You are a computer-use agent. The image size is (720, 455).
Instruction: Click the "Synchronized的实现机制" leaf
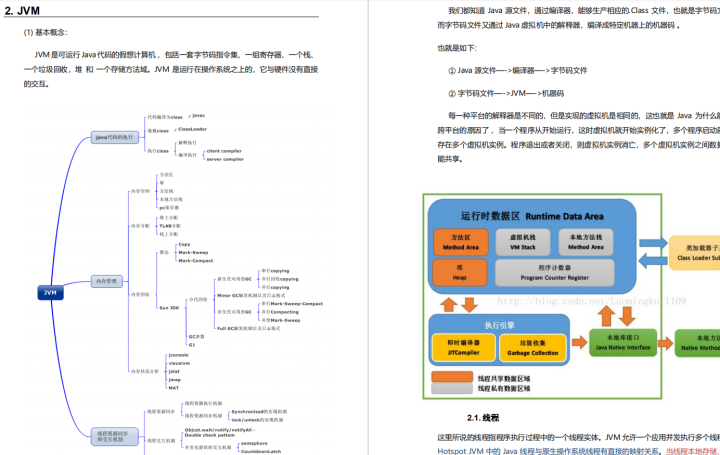click(x=259, y=412)
